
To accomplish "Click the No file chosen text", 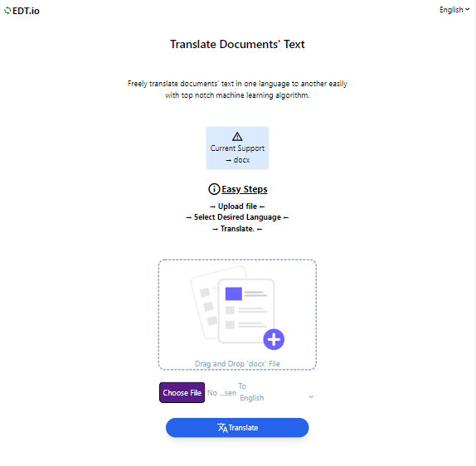I will (221, 393).
